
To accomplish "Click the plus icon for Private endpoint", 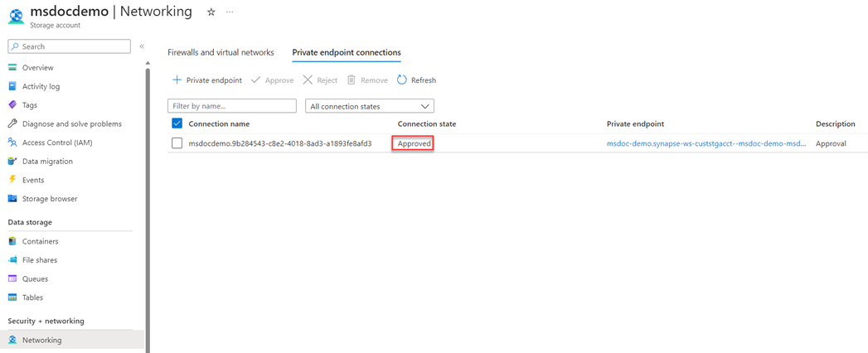I will [x=177, y=80].
